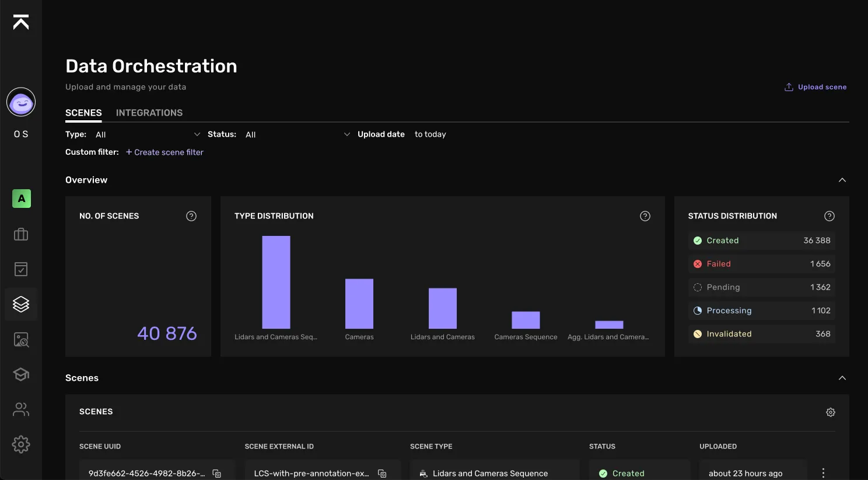
Task: Open the graduation cap icon in sidebar
Action: [x=21, y=374]
